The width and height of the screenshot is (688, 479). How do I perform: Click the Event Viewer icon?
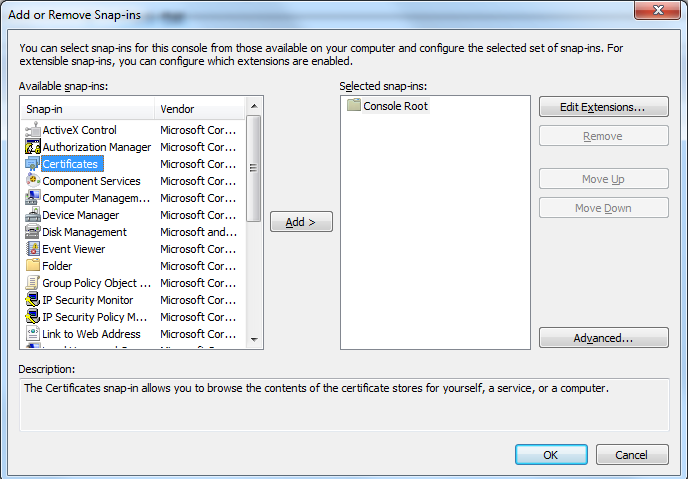coord(33,249)
